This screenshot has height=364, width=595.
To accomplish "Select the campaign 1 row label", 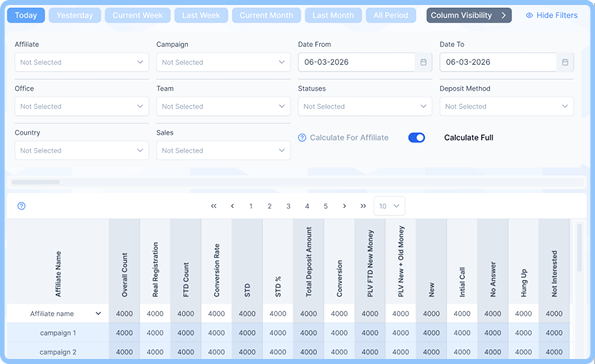I will 58,333.
